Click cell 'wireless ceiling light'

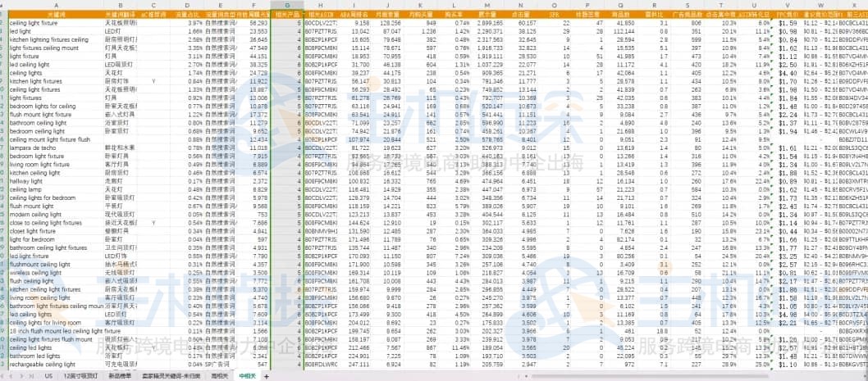(55, 273)
